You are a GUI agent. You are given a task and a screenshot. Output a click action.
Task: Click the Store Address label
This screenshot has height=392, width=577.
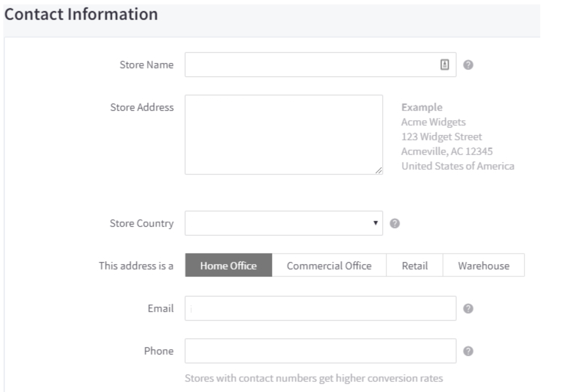click(142, 108)
